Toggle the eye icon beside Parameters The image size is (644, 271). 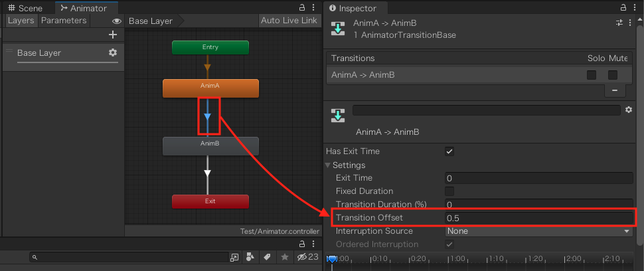pos(117,21)
